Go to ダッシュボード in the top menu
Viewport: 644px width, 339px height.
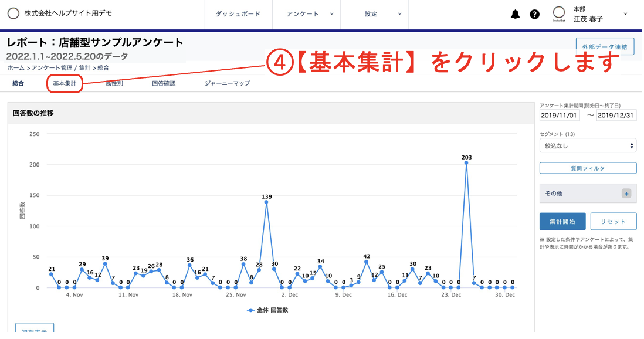(x=238, y=14)
